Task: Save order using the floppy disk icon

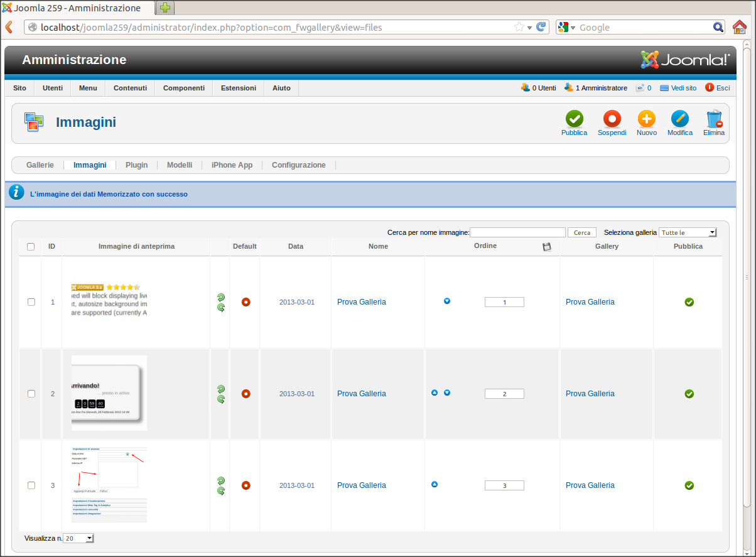Action: (x=546, y=247)
